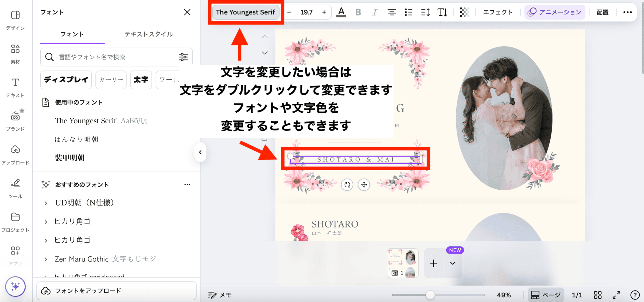Viewport: 644px width, 302px height.
Task: Toggle italic text style
Action: [374, 12]
